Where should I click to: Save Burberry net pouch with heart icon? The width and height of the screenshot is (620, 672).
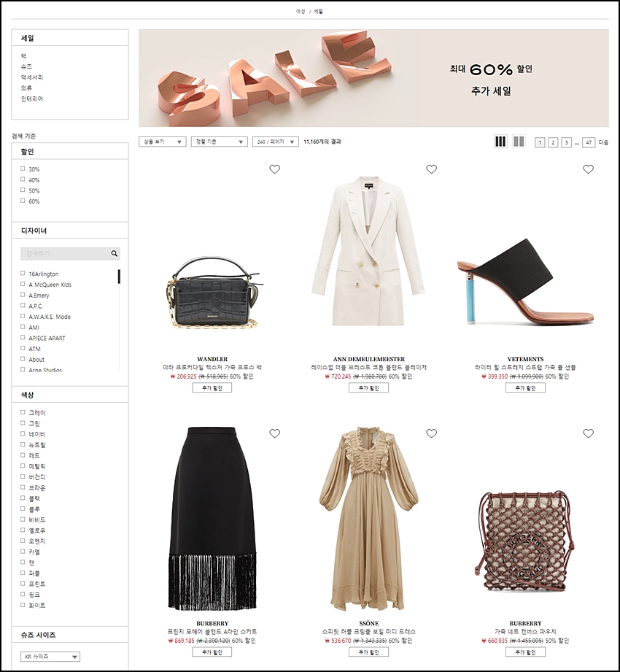coord(589,433)
